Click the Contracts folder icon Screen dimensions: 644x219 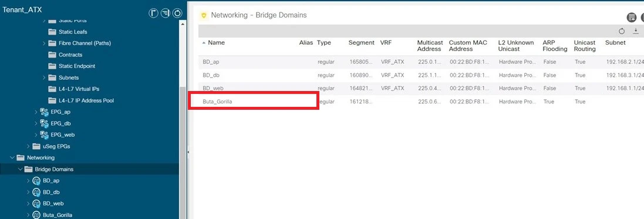pyautogui.click(x=52, y=55)
